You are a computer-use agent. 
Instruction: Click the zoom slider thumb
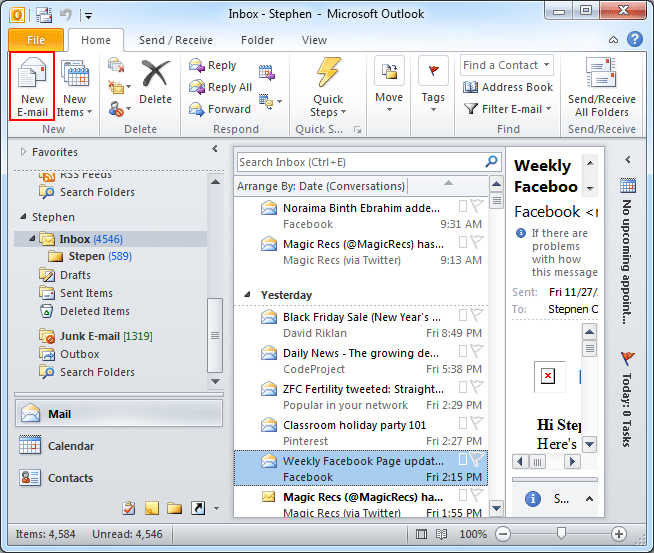pyautogui.click(x=561, y=533)
